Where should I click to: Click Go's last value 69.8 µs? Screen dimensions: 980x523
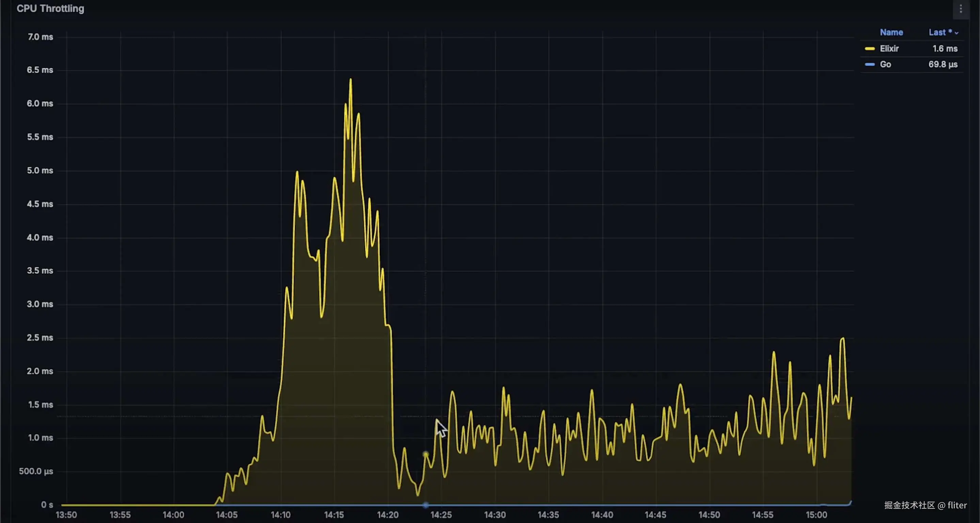pyautogui.click(x=943, y=64)
